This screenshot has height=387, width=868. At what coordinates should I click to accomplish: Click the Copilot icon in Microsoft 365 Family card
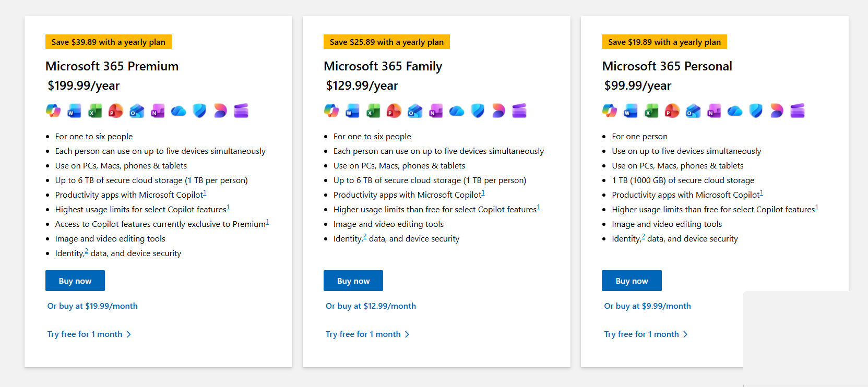coord(331,111)
